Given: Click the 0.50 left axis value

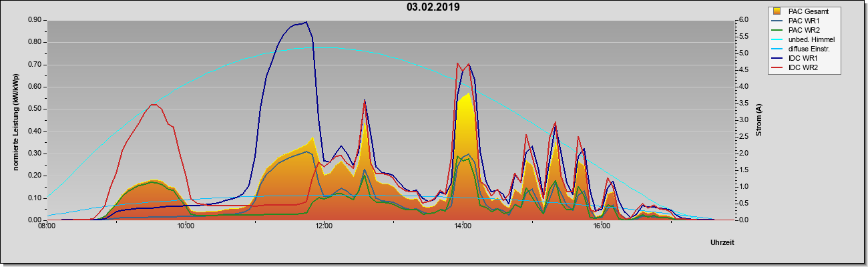Looking at the screenshot, I should [34, 109].
